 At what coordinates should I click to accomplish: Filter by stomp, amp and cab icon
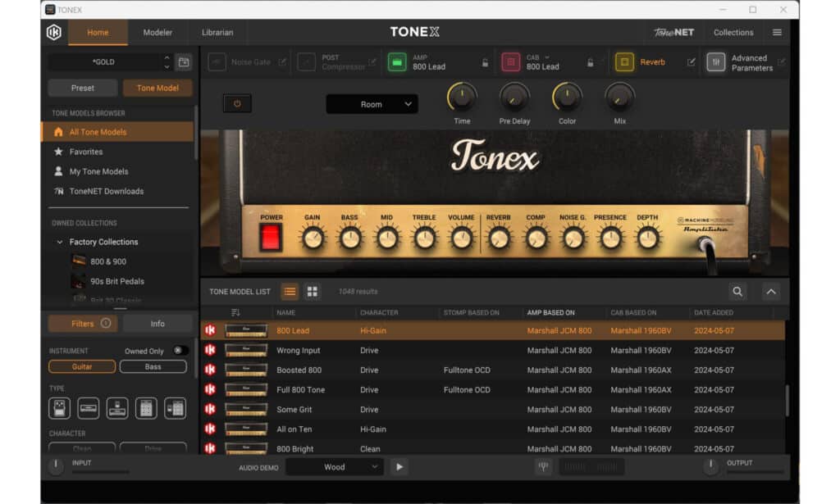click(x=176, y=409)
